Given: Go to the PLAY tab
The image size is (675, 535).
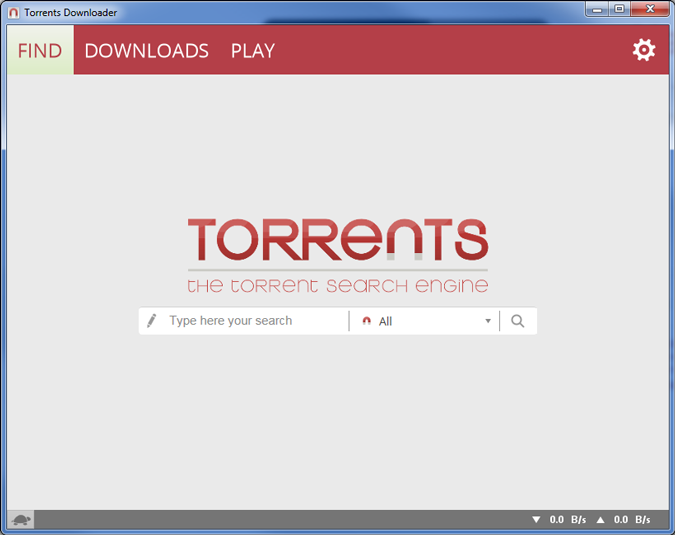Looking at the screenshot, I should [253, 51].
